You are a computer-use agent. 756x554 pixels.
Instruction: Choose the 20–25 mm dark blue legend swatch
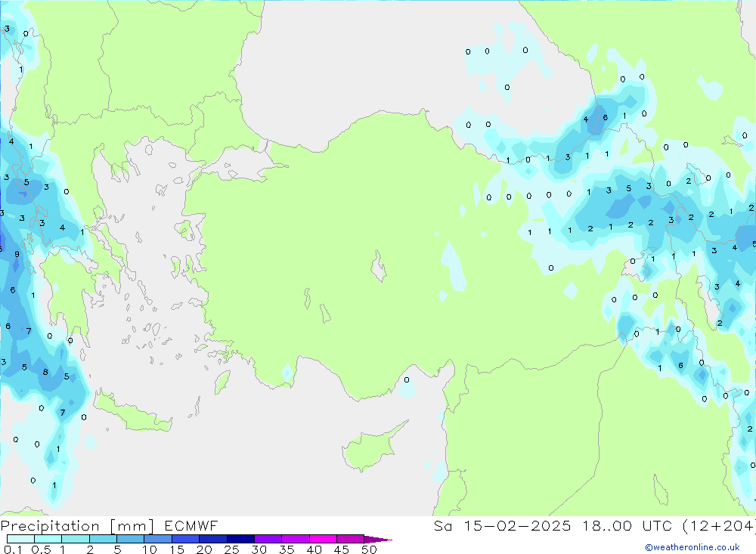pos(213,539)
